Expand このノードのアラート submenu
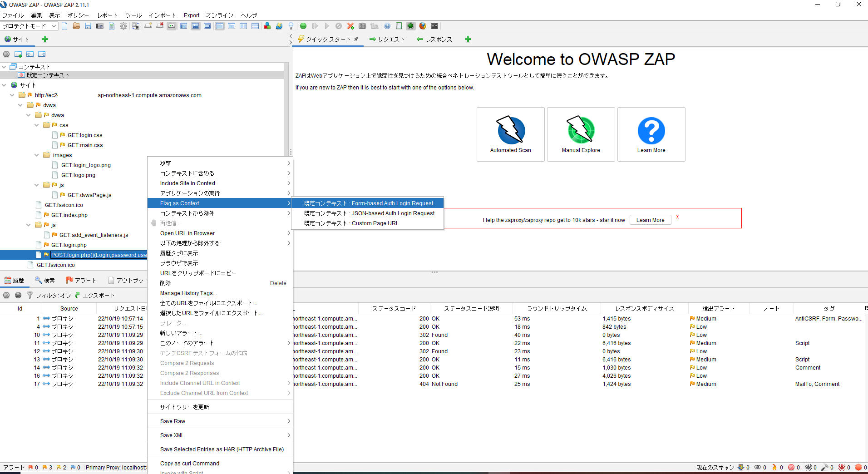This screenshot has height=474, width=868. [220, 343]
